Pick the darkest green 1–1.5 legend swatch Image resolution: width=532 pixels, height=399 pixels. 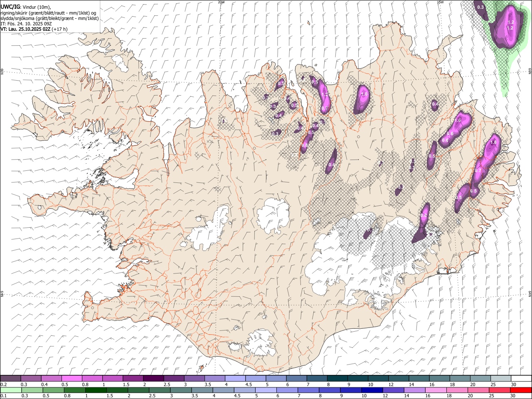[x=96, y=390]
